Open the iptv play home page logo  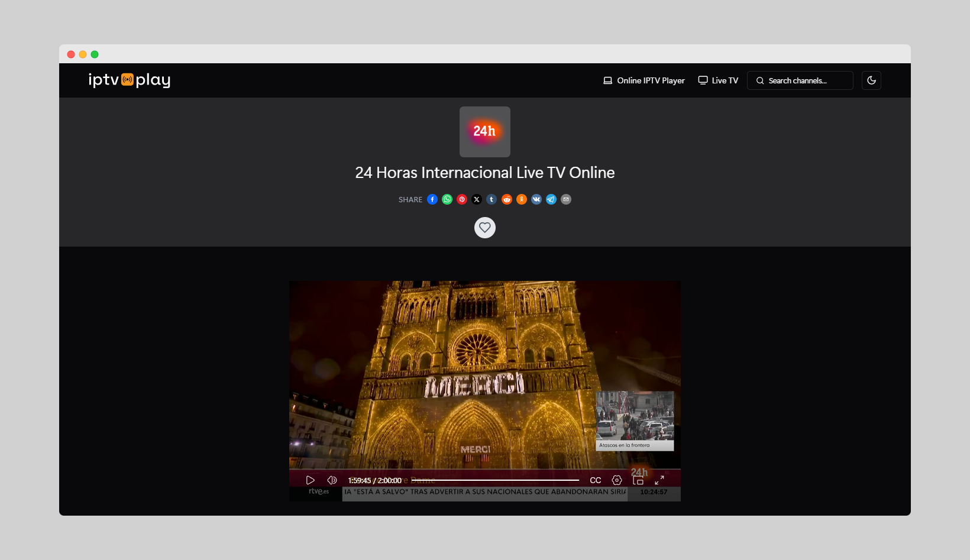click(x=128, y=80)
